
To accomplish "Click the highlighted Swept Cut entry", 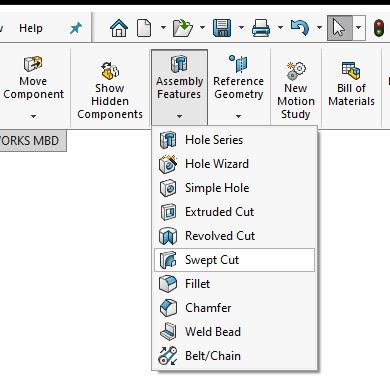I will click(234, 260).
